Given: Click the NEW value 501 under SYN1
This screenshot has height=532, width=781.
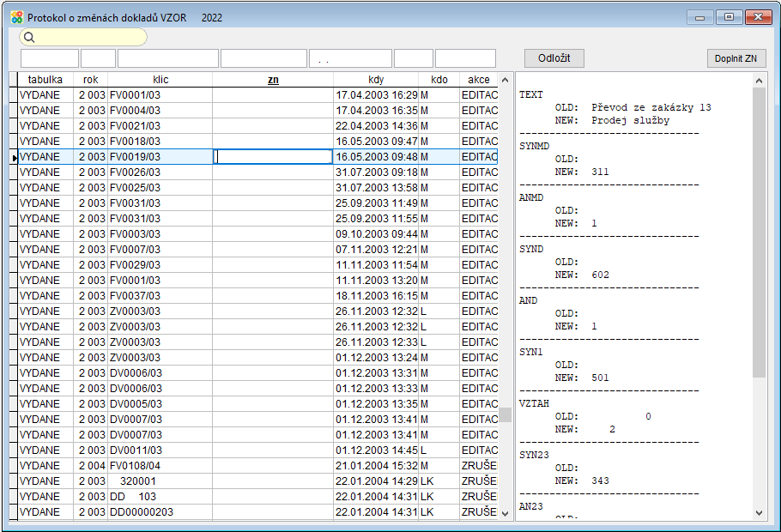Looking at the screenshot, I should tap(600, 378).
